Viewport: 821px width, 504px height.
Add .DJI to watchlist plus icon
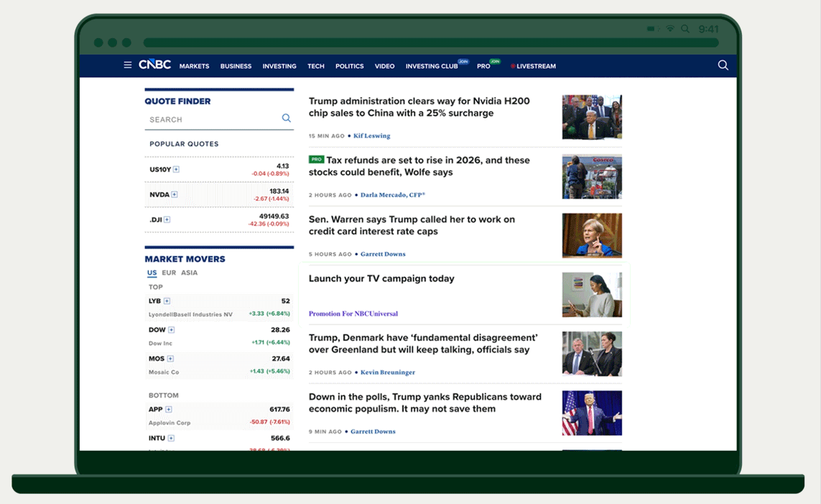(167, 220)
